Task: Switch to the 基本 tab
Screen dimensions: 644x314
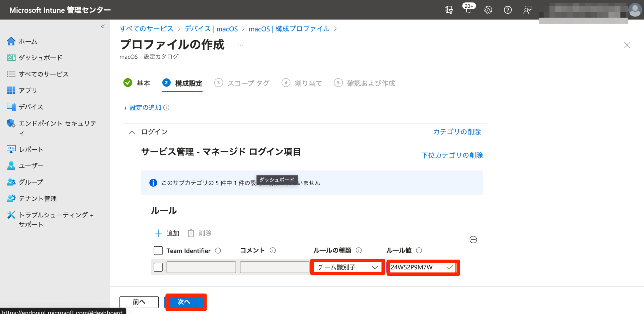Action: tap(143, 83)
